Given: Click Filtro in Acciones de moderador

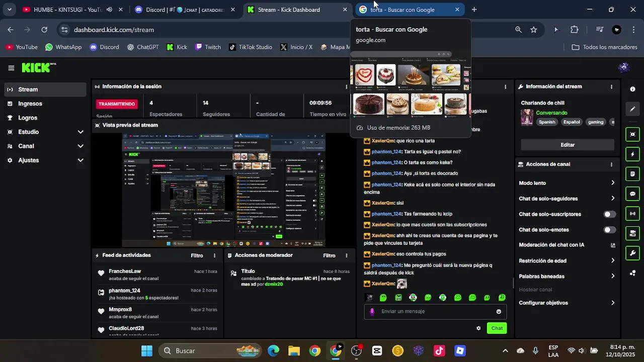Looking at the screenshot, I should 329,255.
